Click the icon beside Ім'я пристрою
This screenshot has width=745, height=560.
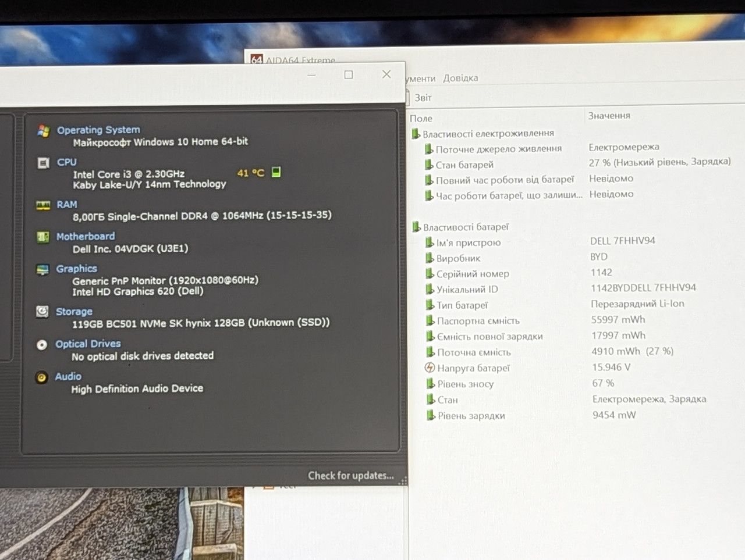(x=430, y=242)
